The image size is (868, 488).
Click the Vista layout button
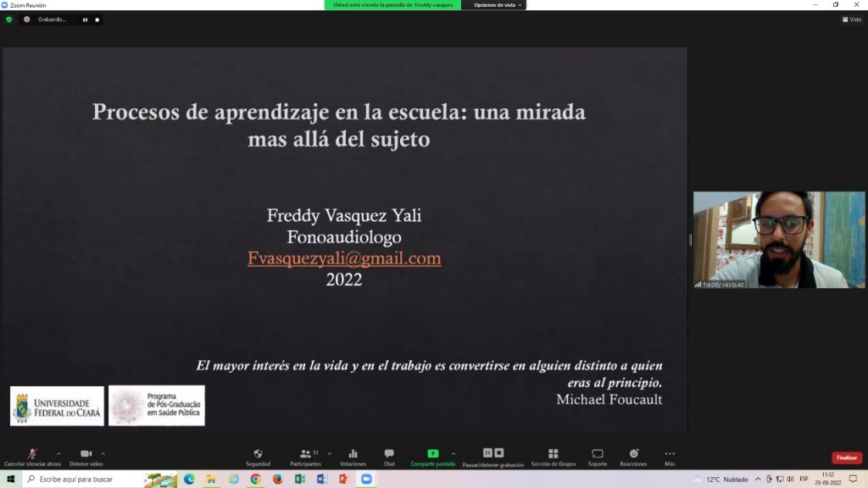(x=850, y=19)
